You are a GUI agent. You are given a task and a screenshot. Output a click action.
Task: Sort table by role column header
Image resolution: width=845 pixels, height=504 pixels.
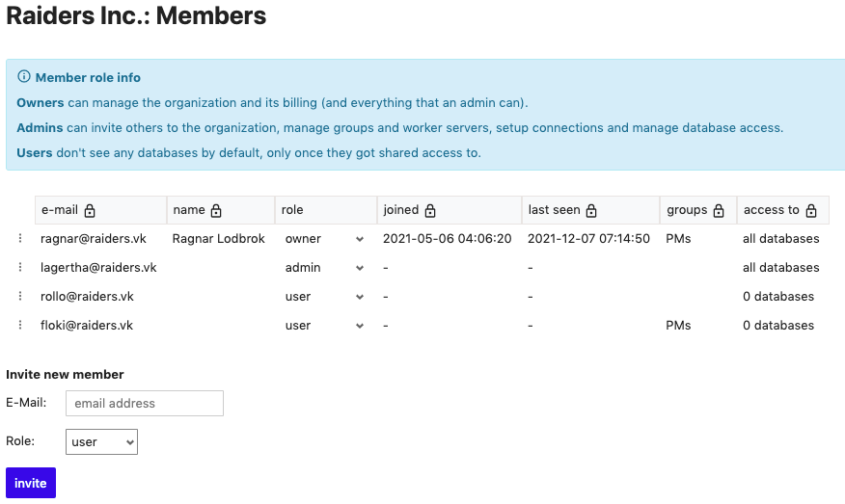coord(292,210)
